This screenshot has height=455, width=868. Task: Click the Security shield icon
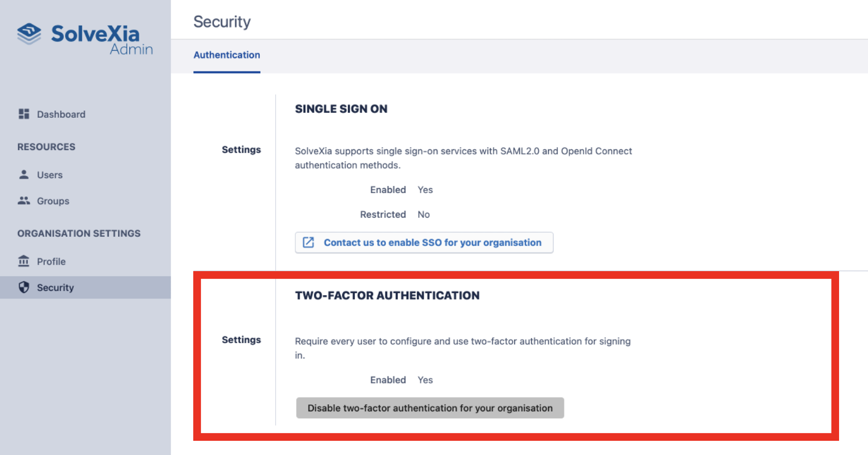coord(24,288)
